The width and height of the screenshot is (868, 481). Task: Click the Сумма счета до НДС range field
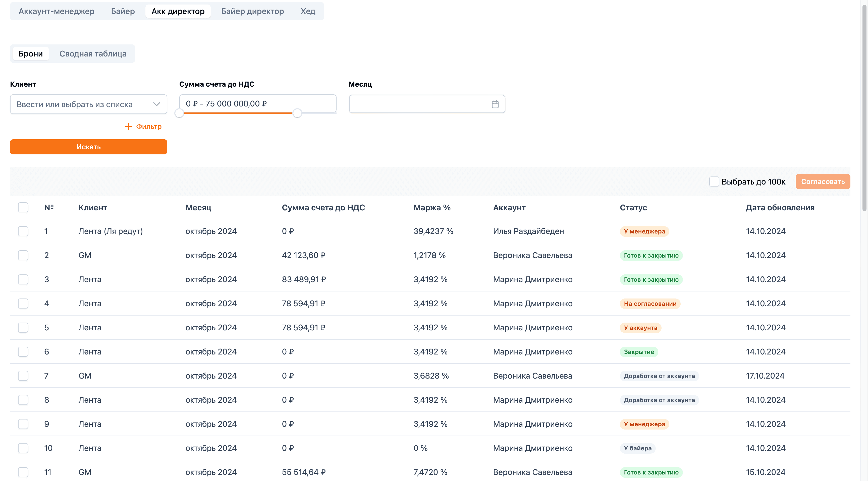coord(258,103)
